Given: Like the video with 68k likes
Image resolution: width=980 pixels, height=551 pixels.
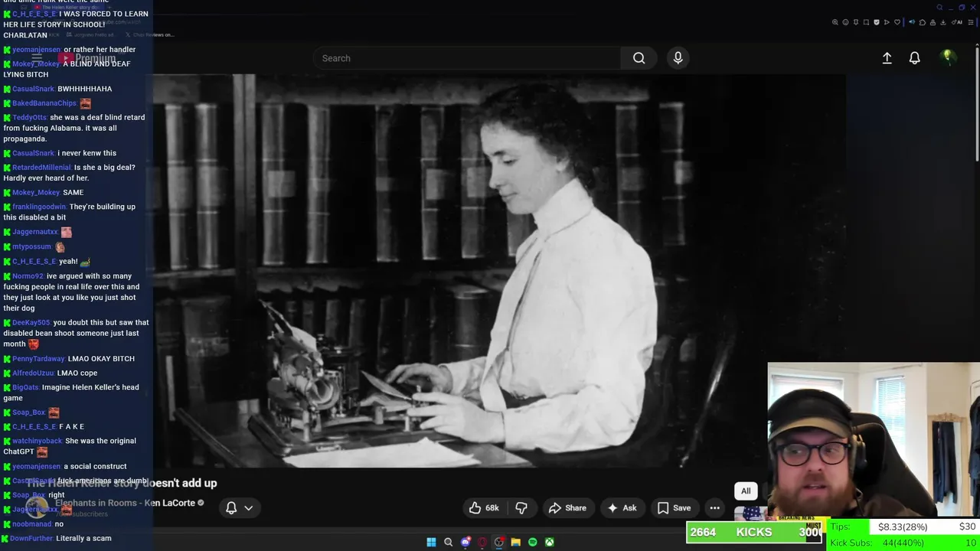Looking at the screenshot, I should (484, 508).
